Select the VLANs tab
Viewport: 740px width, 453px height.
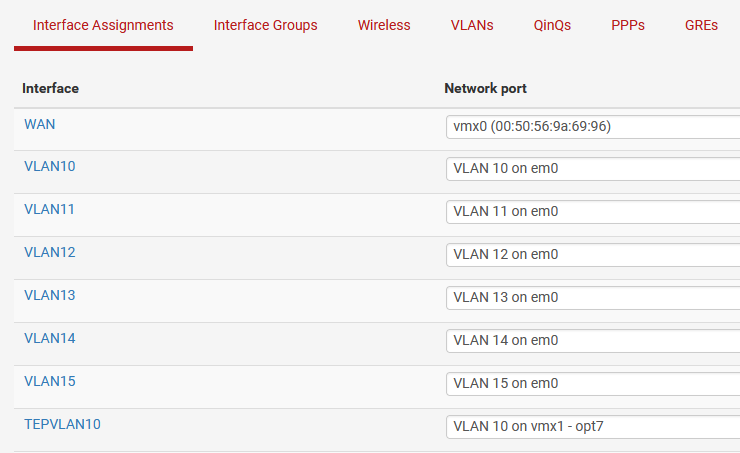pos(472,25)
